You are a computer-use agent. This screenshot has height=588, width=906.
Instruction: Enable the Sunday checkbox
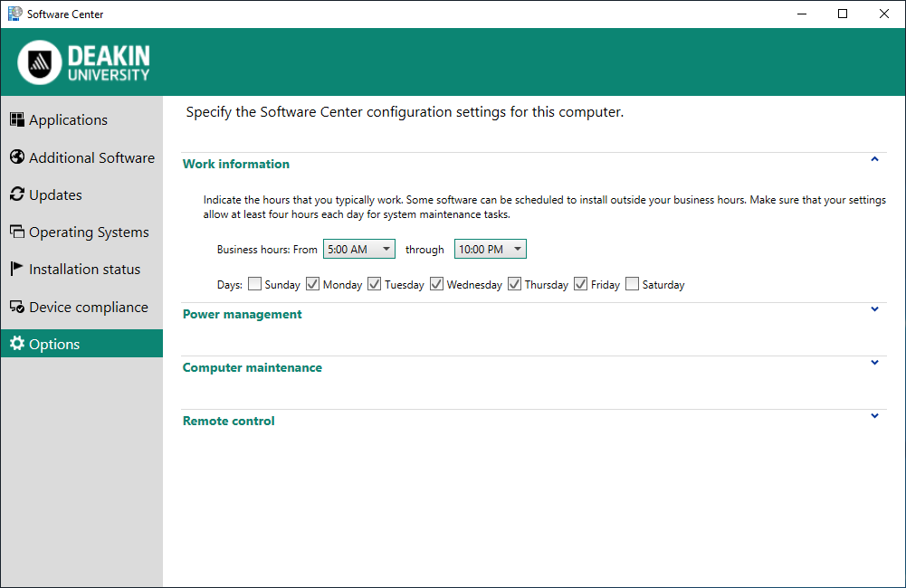click(x=254, y=283)
